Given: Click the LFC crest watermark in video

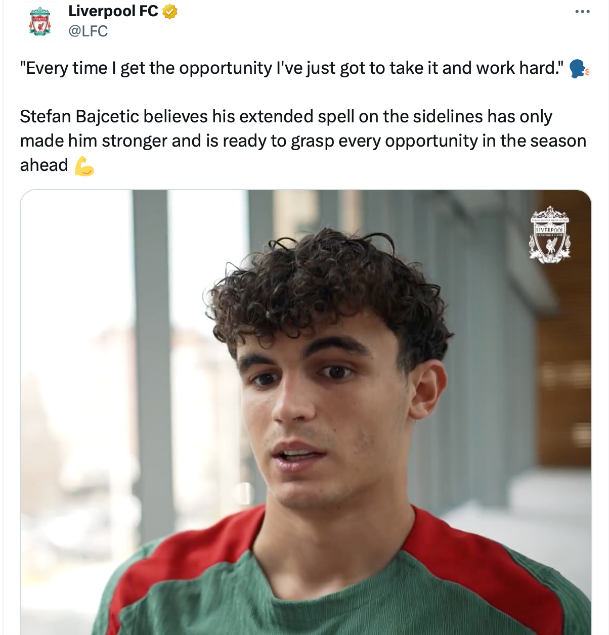Looking at the screenshot, I should tap(549, 235).
